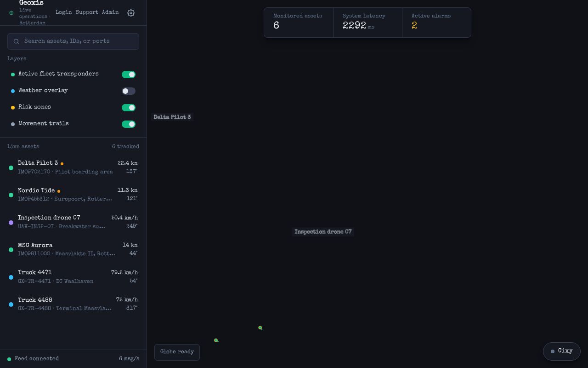The width and height of the screenshot is (588, 368).
Task: Disable Active fleet transponders layer
Action: [x=129, y=75]
